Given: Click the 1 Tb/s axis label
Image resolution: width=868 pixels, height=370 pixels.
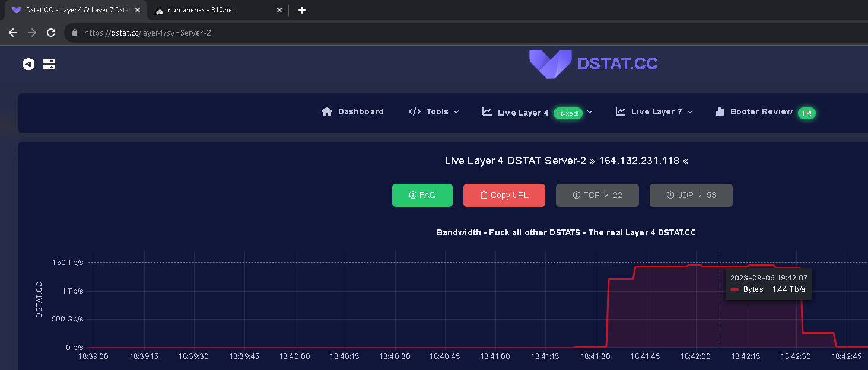Looking at the screenshot, I should coord(72,291).
